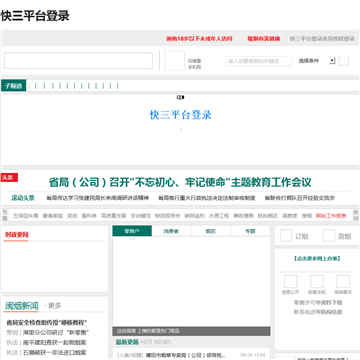Select the 烟农 tab
This screenshot has height=360, width=360.
coord(211,231)
